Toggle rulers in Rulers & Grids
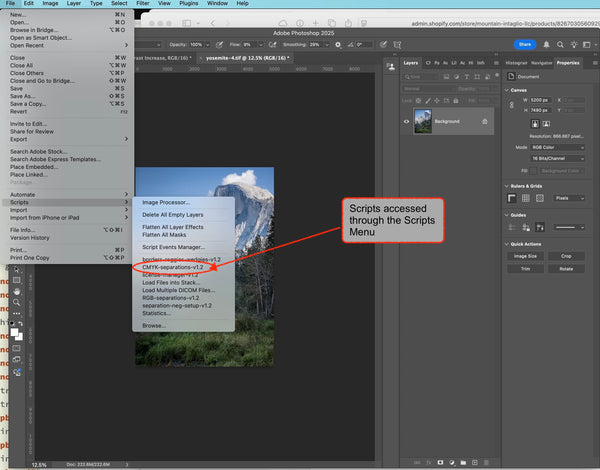The height and width of the screenshot is (470, 600). [x=512, y=198]
